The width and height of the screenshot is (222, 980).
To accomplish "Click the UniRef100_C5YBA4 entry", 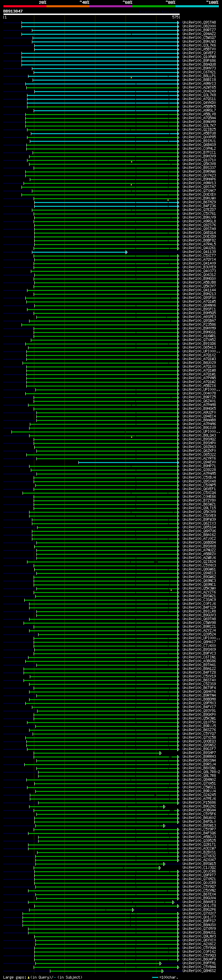I will [199, 967].
